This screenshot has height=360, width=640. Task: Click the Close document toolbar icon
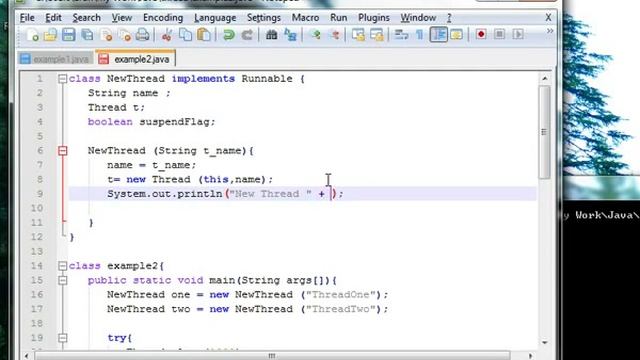click(x=106, y=35)
